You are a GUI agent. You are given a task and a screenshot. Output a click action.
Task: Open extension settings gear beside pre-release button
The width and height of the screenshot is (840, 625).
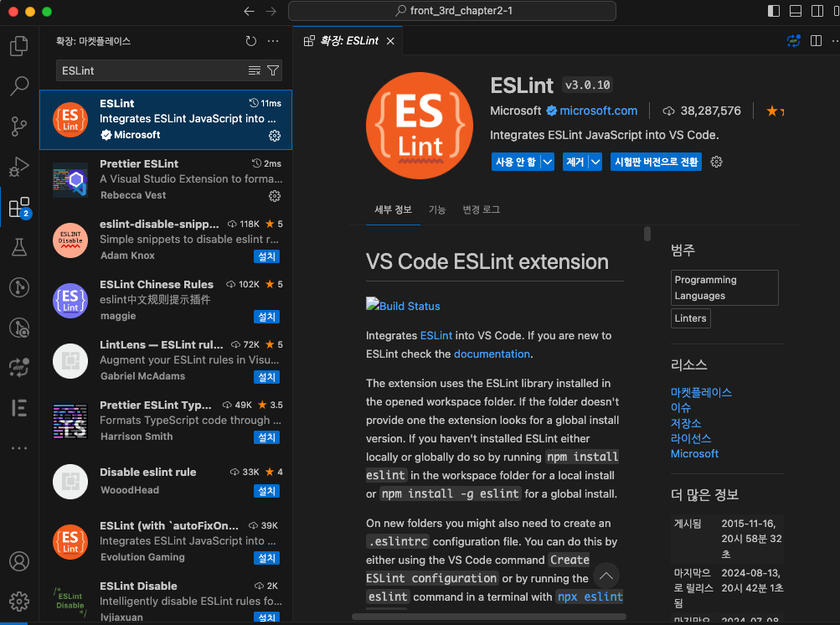point(716,162)
